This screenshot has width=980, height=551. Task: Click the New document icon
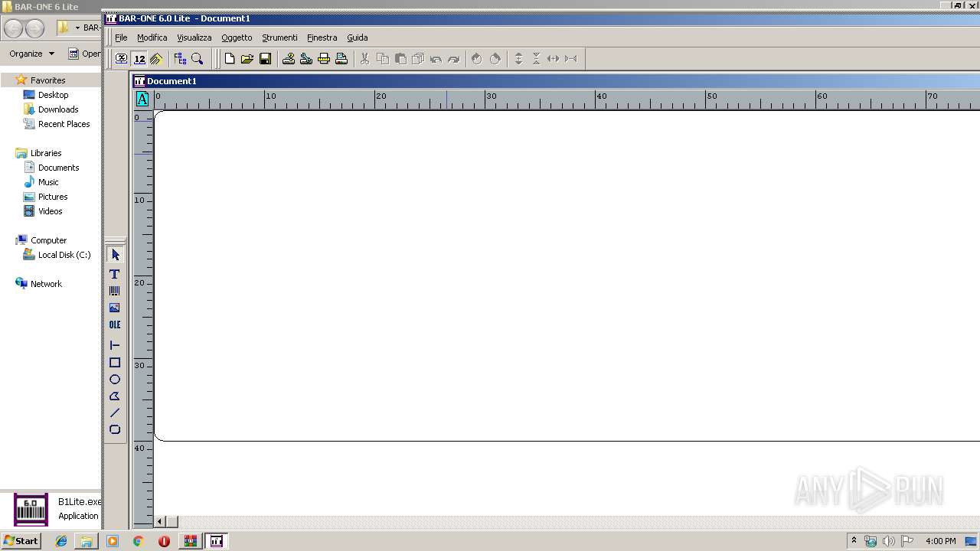(229, 59)
